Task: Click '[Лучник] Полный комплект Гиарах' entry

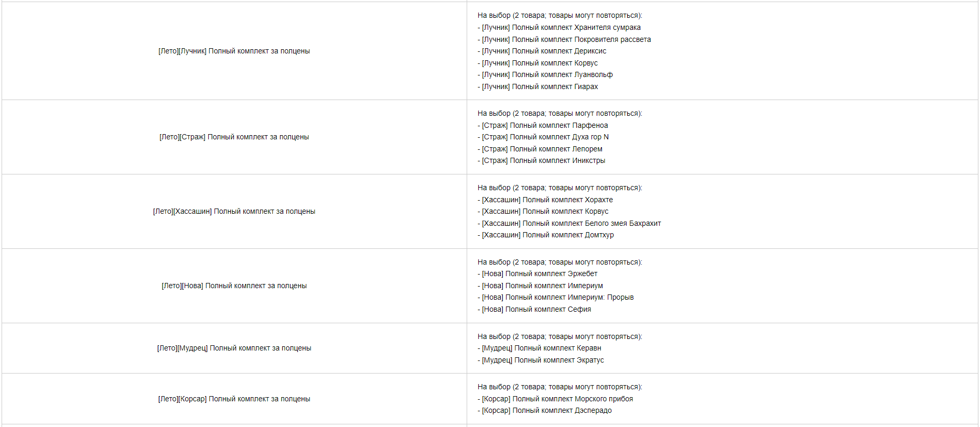Action: tap(537, 86)
